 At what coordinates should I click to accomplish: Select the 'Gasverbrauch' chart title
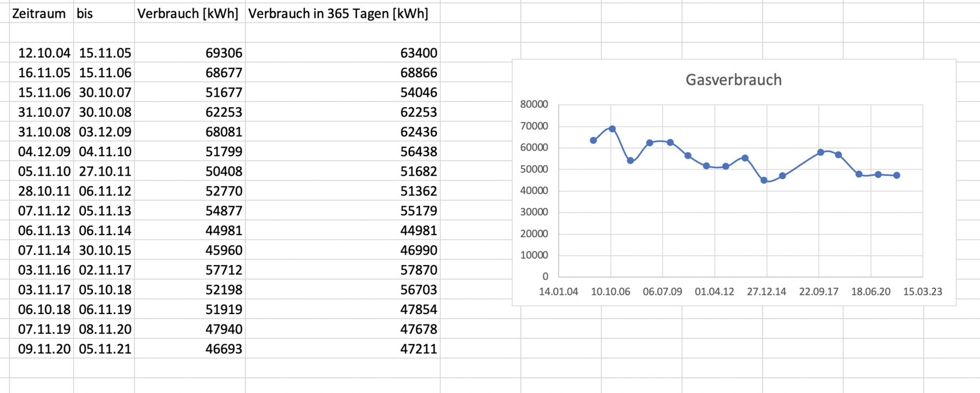pos(733,80)
